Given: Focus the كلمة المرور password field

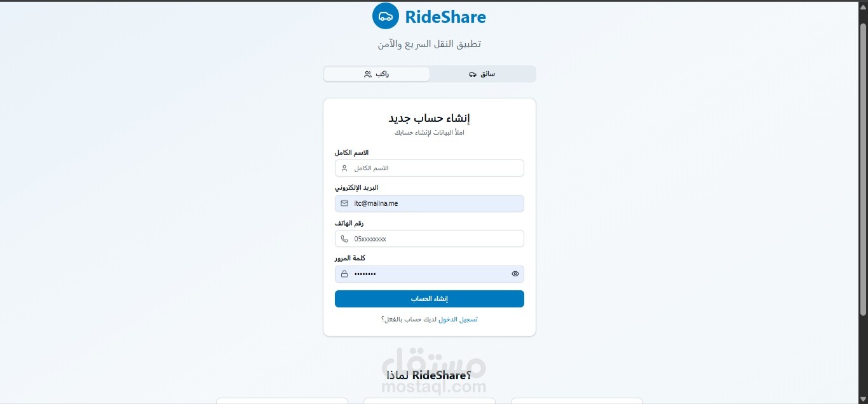Looking at the screenshot, I should tap(430, 274).
